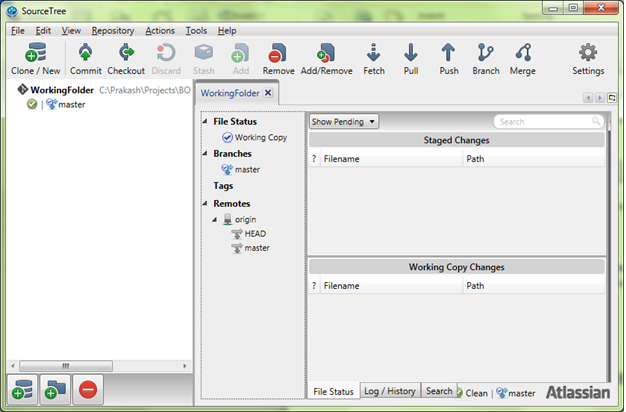Collapse the Remotes section
The image size is (626, 412).
[205, 204]
